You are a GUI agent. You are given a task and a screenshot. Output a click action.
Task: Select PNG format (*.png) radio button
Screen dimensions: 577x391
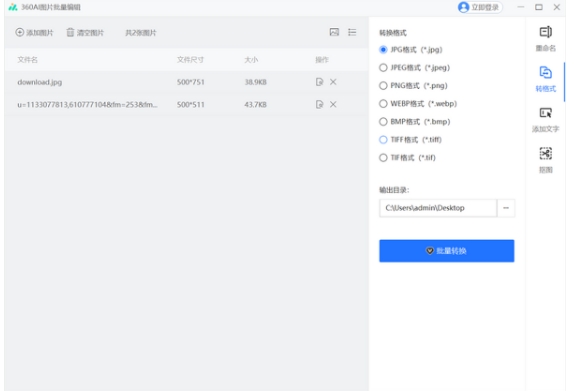(383, 85)
